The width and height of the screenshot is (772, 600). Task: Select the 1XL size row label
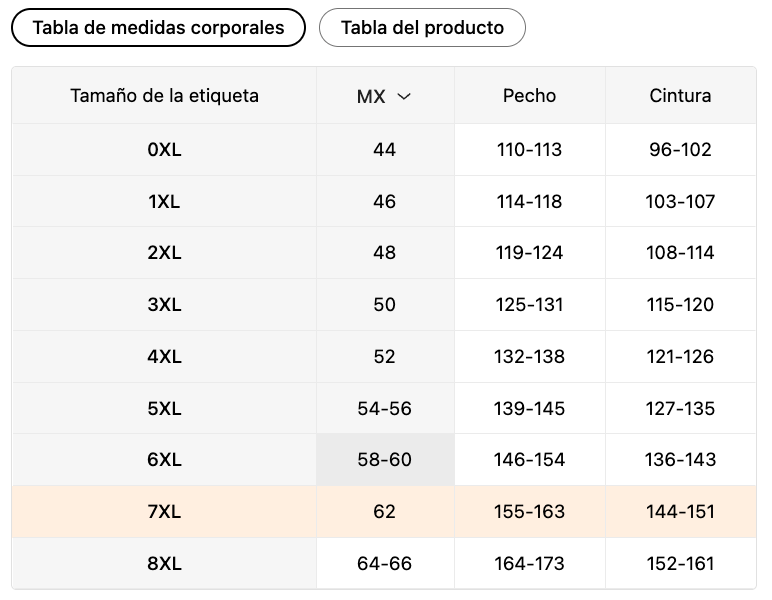pyautogui.click(x=164, y=201)
